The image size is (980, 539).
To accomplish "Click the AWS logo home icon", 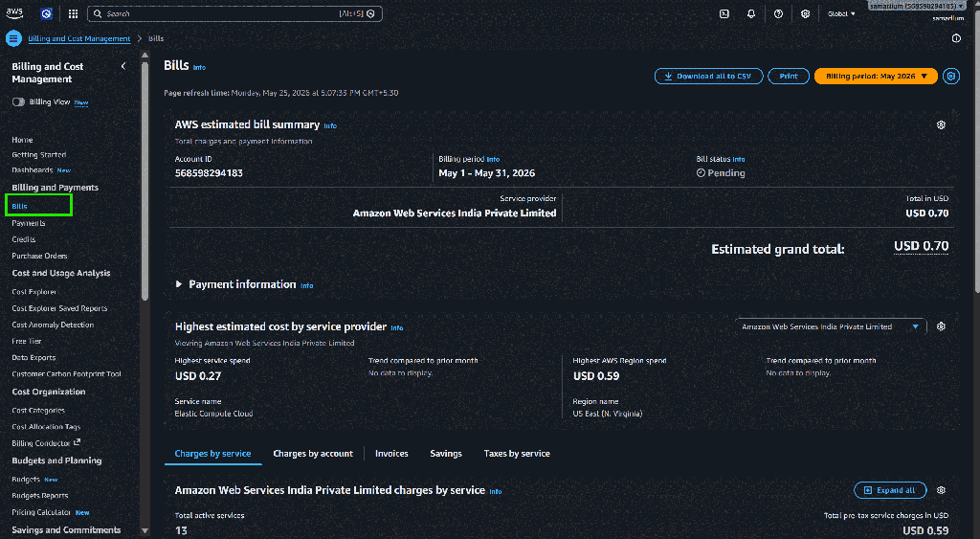I will pyautogui.click(x=14, y=13).
